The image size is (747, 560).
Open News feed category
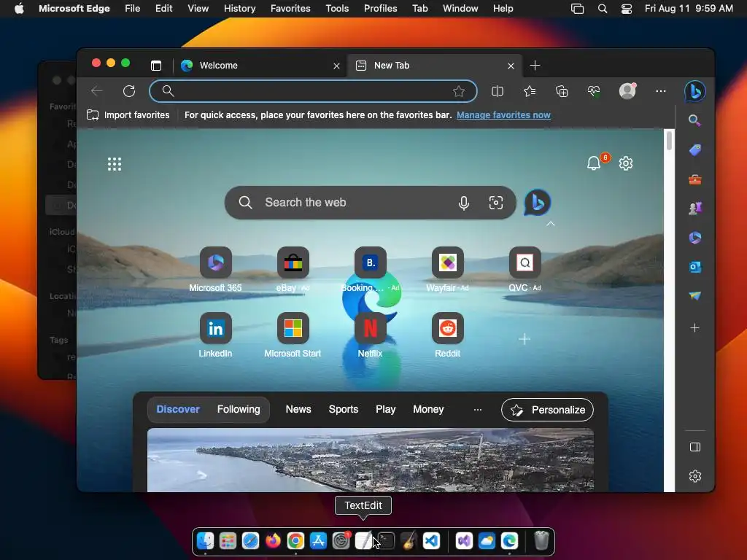pos(298,410)
